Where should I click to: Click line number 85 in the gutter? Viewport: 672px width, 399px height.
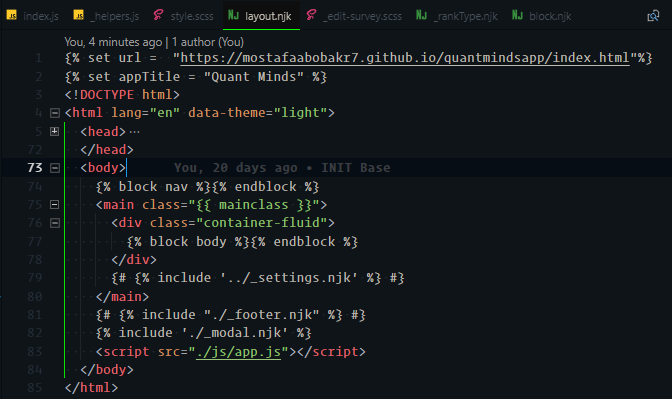click(35, 388)
